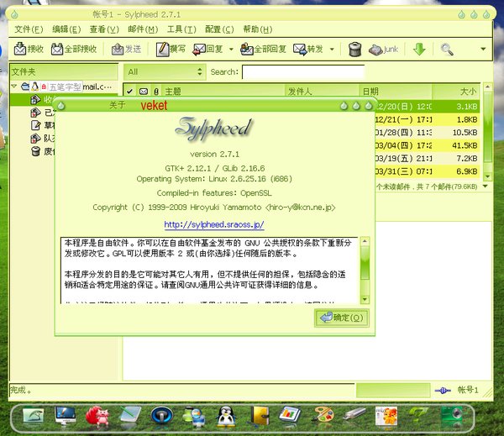Click the mark (checkmark) column header
This screenshot has height=436, width=504.
pyautogui.click(x=129, y=92)
